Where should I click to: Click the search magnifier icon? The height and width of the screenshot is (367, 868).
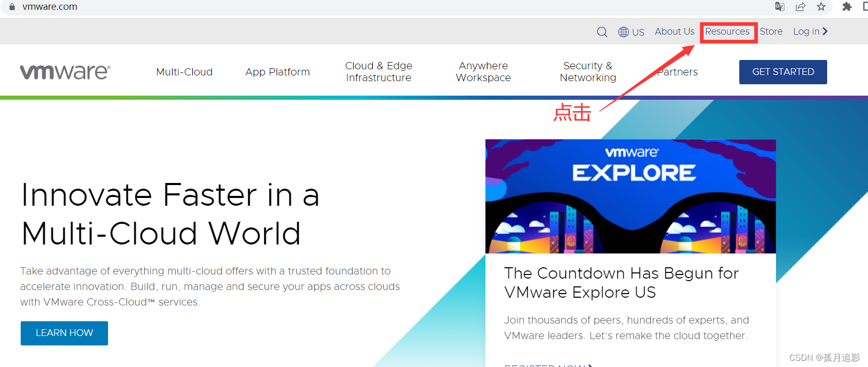[x=602, y=32]
